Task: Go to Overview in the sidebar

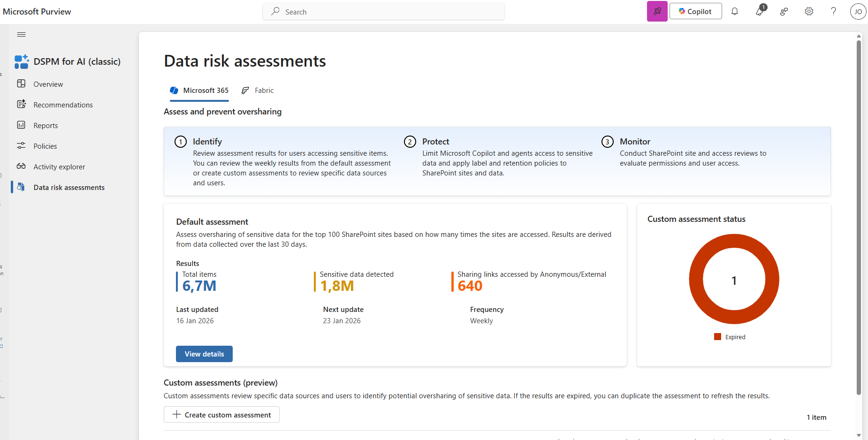Action: pos(48,84)
